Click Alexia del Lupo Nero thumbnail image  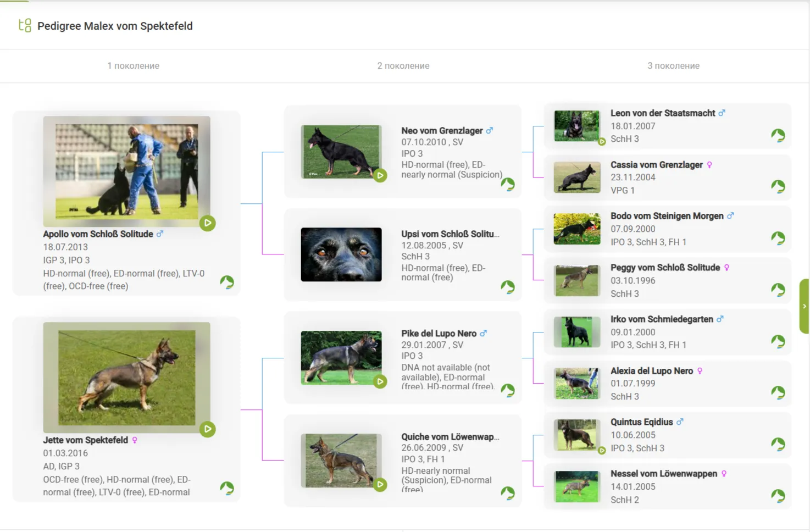point(577,384)
